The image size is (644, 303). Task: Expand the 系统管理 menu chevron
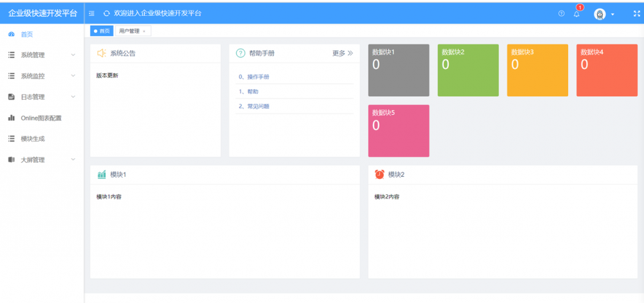click(73, 55)
